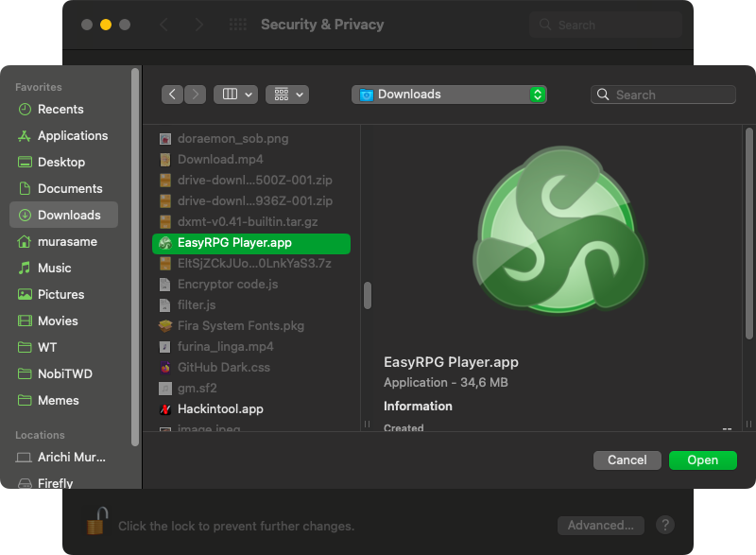Select the Hackintool.app file icon
Image resolution: width=756 pixels, height=555 pixels.
[165, 409]
